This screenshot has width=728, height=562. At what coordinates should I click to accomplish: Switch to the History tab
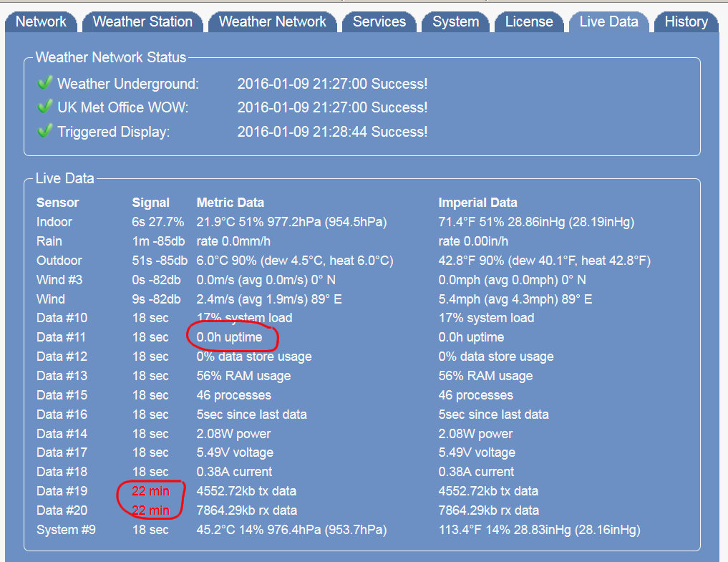pos(686,21)
